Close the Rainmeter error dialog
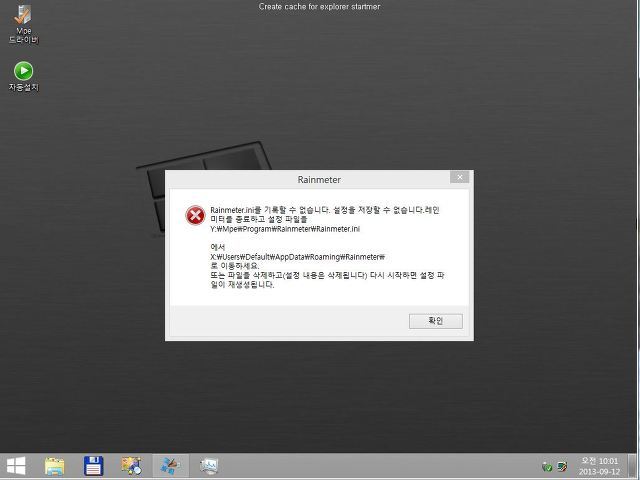This screenshot has width=640, height=480. (460, 177)
